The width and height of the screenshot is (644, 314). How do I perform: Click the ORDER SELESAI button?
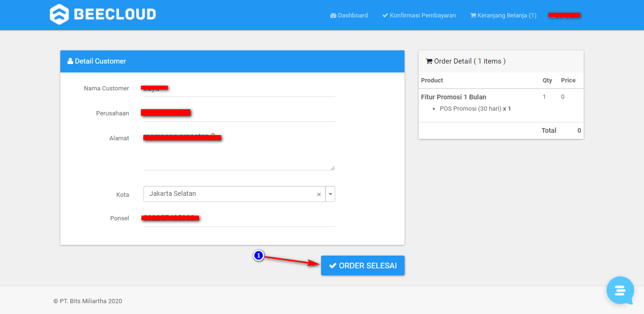click(x=363, y=266)
